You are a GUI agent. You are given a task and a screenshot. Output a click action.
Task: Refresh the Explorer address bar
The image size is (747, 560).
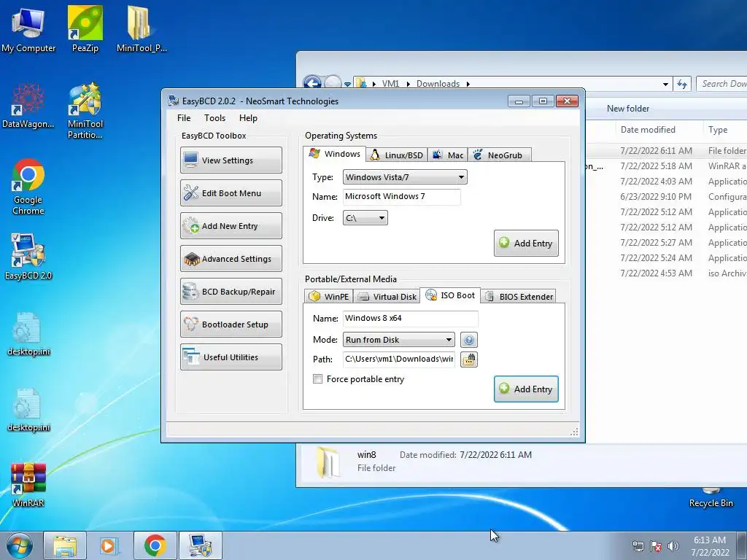pyautogui.click(x=682, y=85)
